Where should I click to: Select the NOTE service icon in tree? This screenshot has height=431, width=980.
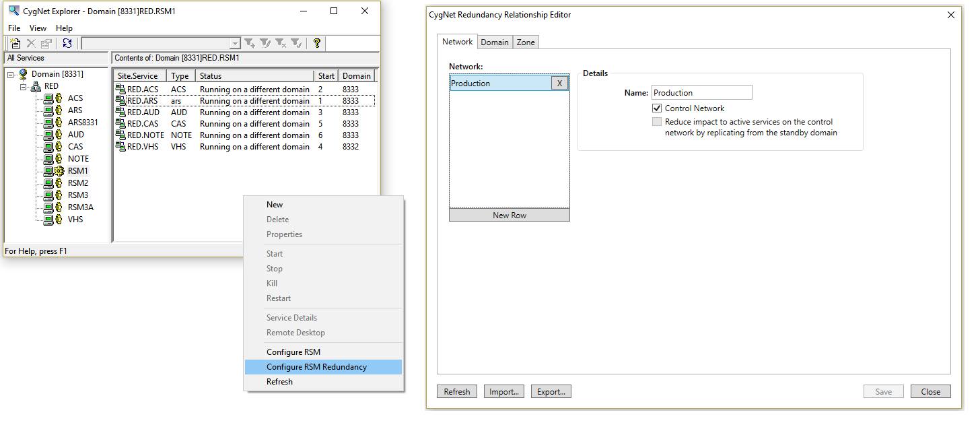pos(53,159)
